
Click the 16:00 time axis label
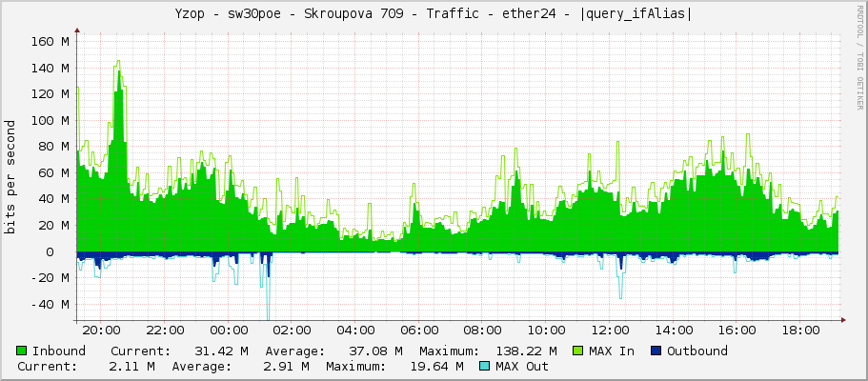pyautogui.click(x=737, y=331)
